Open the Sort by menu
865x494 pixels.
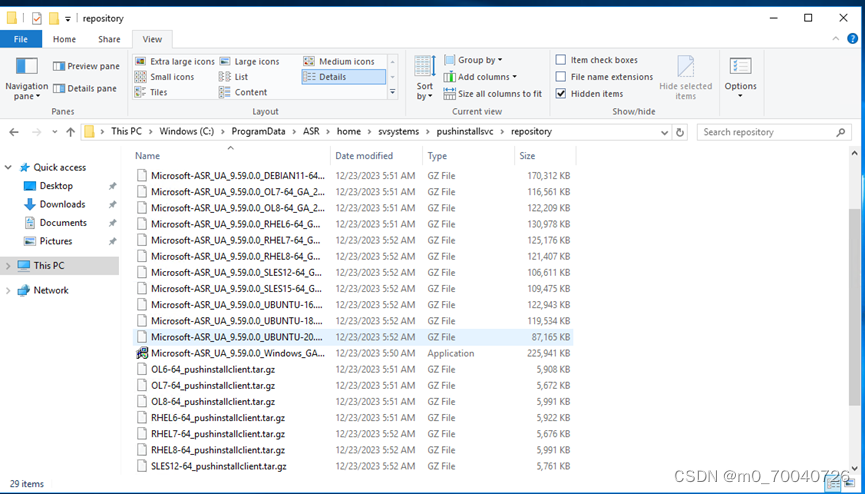tap(425, 78)
